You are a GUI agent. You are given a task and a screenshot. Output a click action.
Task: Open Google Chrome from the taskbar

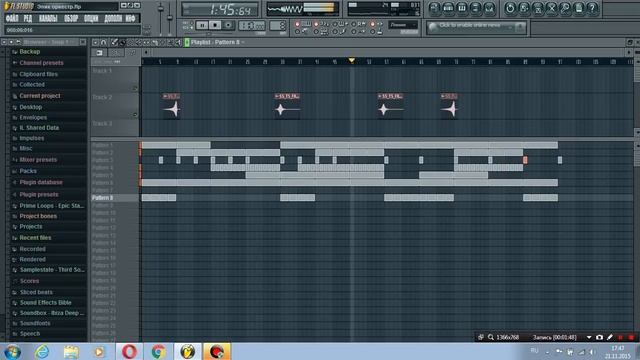pyautogui.click(x=158, y=351)
